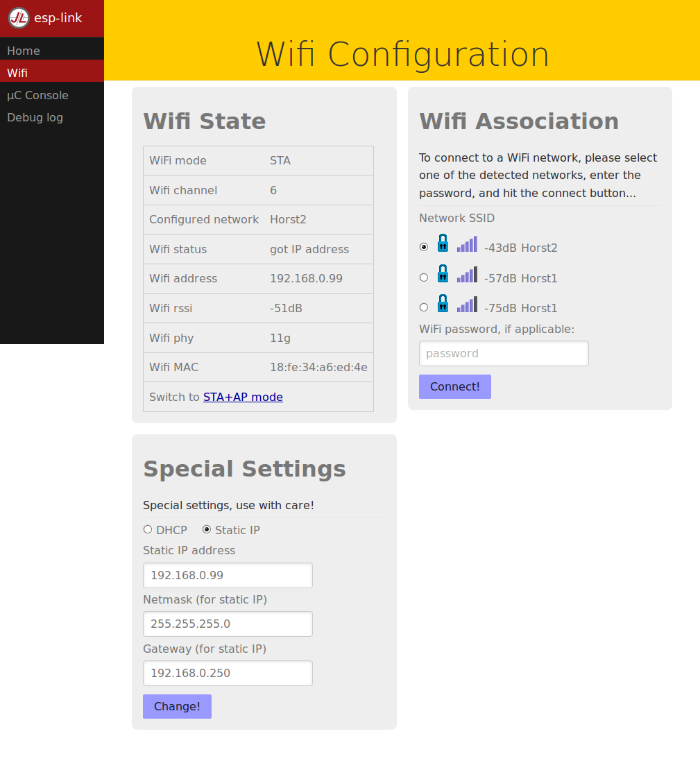This screenshot has width=700, height=770.
Task: Click the Wifi phy value 11g
Action: (280, 338)
